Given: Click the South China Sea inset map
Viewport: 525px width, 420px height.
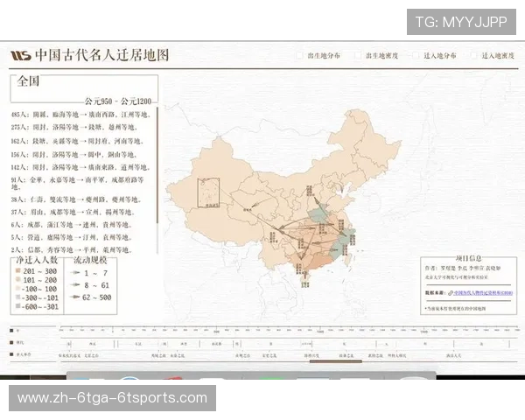Looking at the screenshot, I should point(208,192).
